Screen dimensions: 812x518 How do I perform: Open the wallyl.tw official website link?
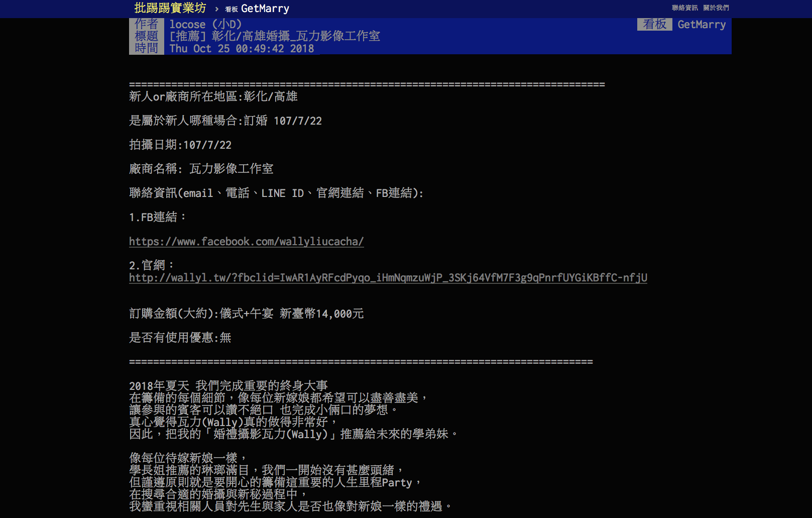coord(388,278)
